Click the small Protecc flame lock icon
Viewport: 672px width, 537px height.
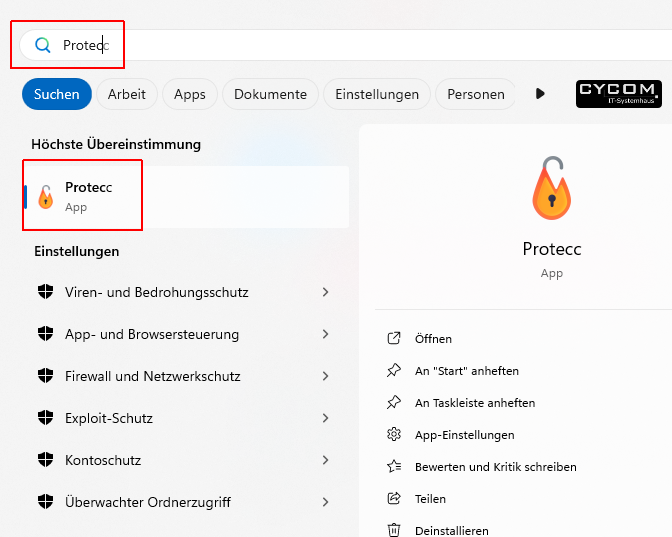45,197
